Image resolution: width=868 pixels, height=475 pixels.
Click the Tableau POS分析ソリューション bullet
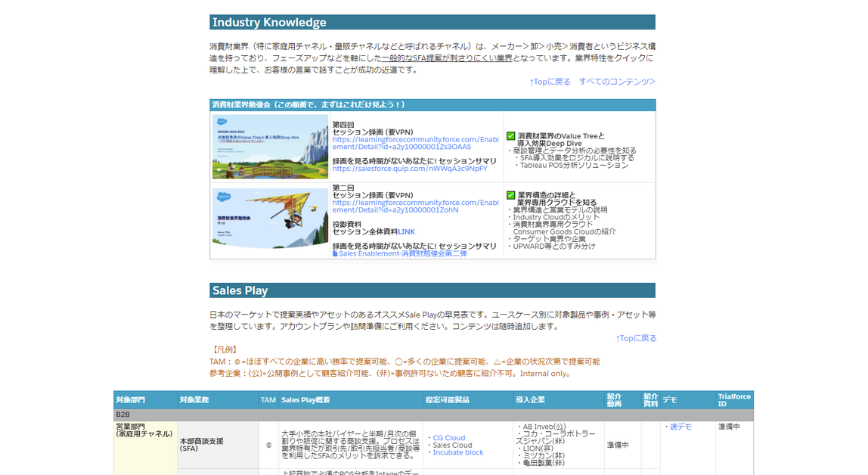click(574, 165)
